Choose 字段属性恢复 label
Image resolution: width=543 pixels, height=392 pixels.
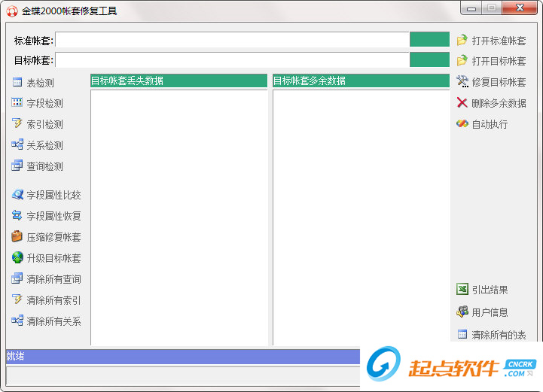click(54, 216)
